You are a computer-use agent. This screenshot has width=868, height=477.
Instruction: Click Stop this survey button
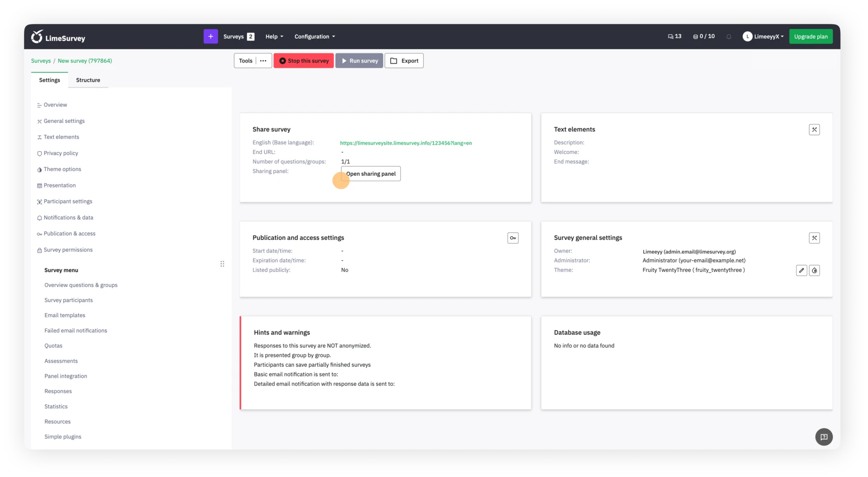pos(303,61)
